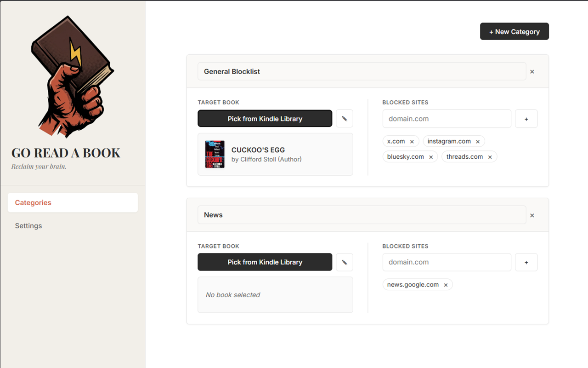
Task: Click pencil edit icon in General Blocklist
Action: tap(345, 119)
